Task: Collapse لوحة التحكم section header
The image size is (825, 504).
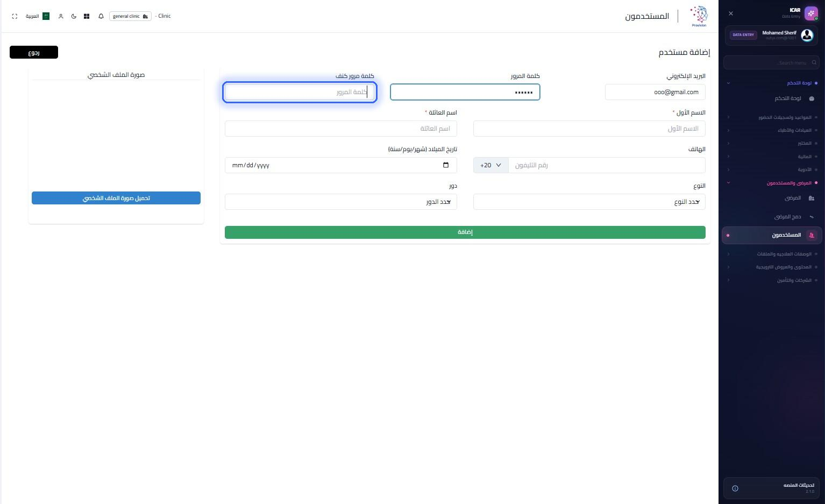Action: point(772,83)
